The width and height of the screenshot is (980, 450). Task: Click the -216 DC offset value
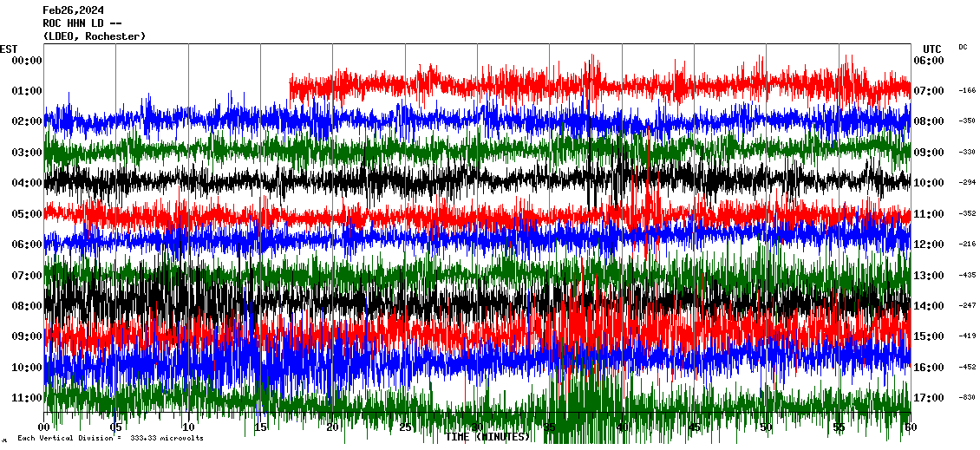click(967, 245)
